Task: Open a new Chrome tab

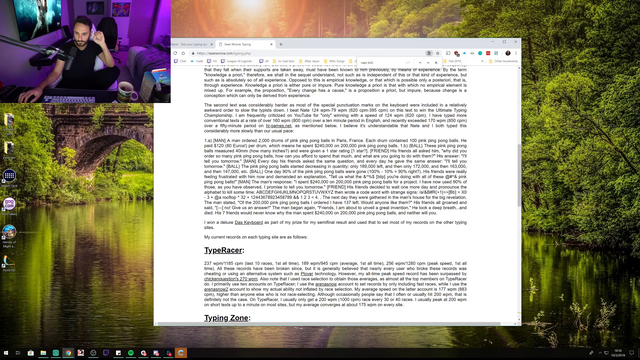Action: coord(281,44)
